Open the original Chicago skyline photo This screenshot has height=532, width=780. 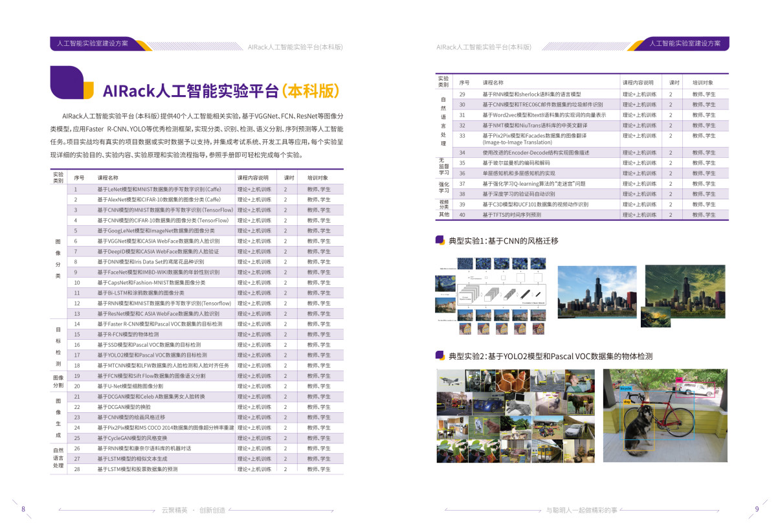[x=597, y=292]
